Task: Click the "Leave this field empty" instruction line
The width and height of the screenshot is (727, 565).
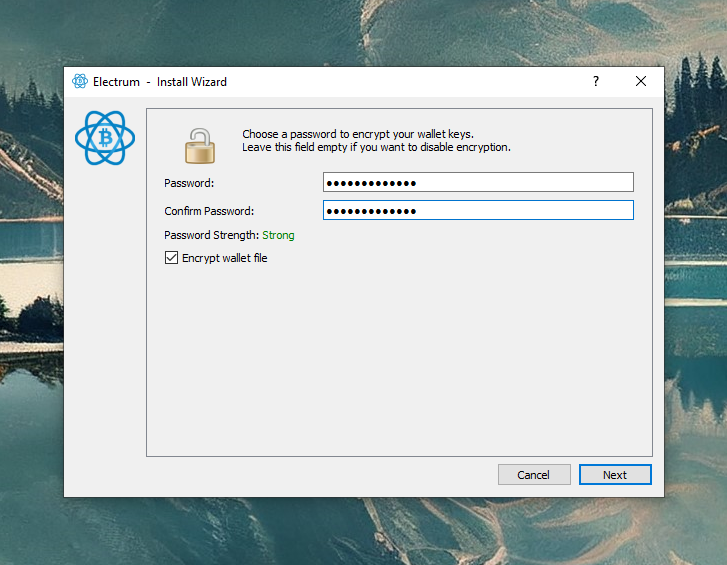Action: [376, 147]
